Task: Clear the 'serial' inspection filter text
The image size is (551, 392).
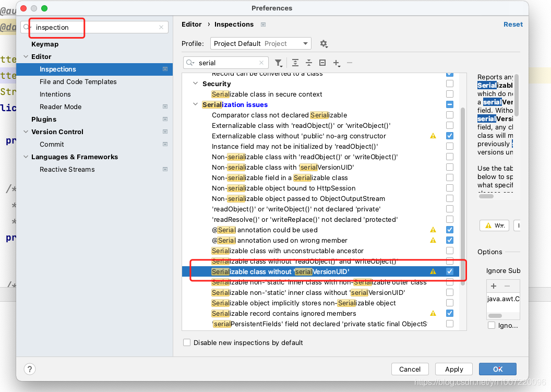Action: coord(261,63)
